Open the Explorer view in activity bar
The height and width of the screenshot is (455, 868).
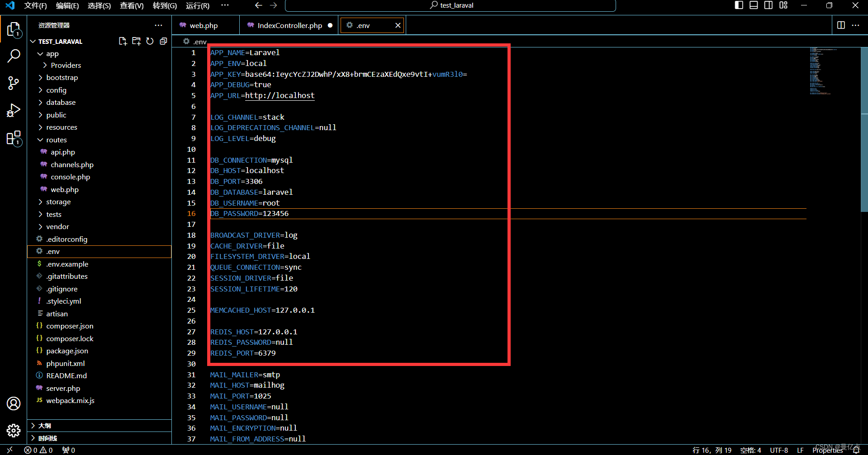(x=14, y=30)
